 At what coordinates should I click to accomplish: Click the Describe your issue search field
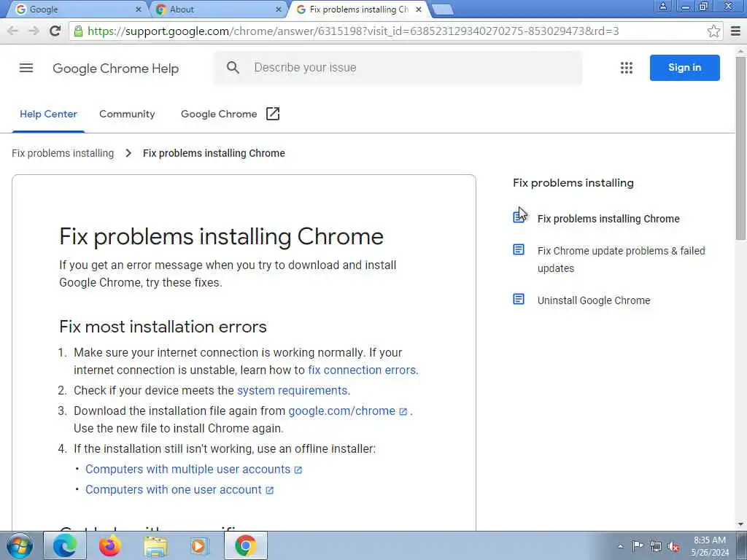(x=398, y=68)
